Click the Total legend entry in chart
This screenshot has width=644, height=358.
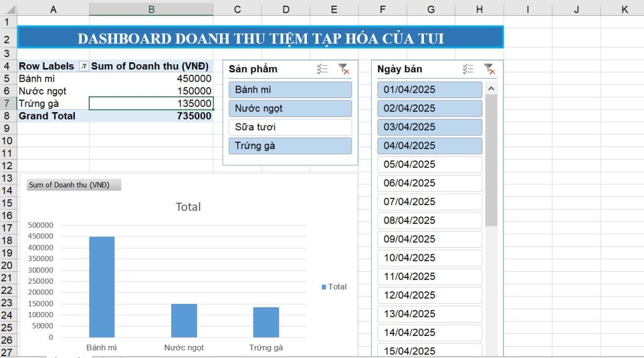coord(334,287)
